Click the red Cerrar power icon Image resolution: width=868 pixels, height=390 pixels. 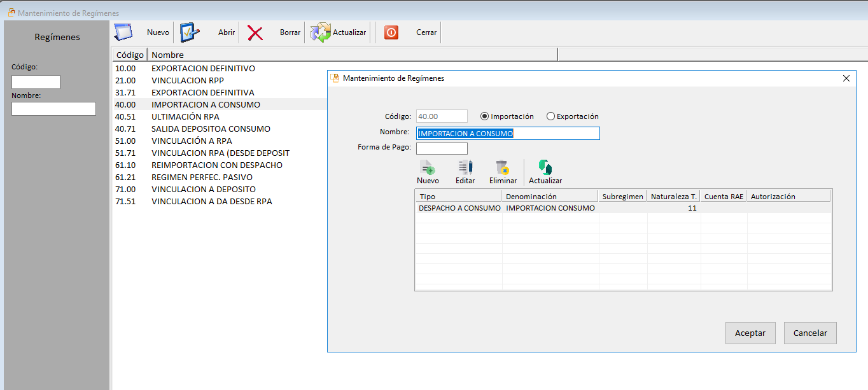[391, 32]
